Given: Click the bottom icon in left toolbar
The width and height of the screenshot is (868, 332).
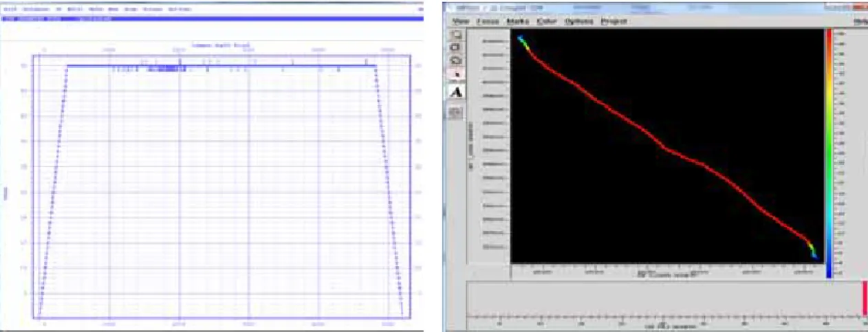Looking at the screenshot, I should coord(456,113).
